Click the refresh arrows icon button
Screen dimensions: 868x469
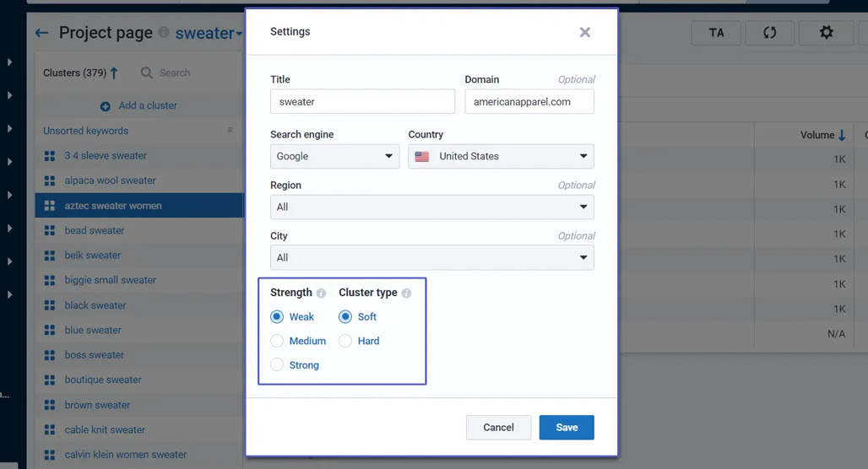(769, 33)
